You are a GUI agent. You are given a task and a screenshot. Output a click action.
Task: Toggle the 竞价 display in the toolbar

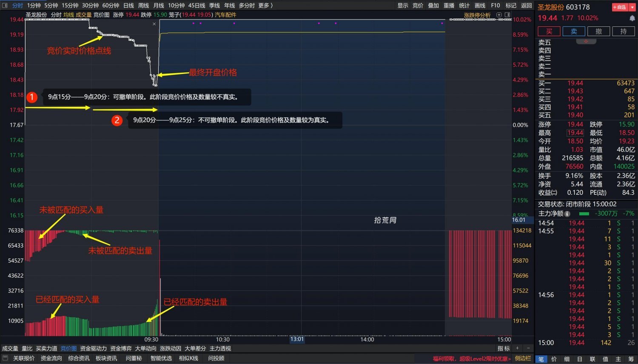click(418, 6)
